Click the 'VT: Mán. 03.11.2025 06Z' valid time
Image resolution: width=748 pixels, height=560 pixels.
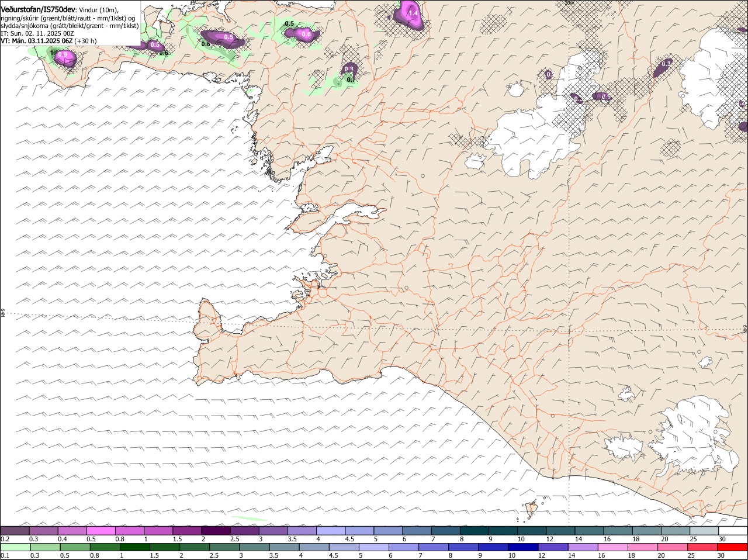[x=36, y=41]
